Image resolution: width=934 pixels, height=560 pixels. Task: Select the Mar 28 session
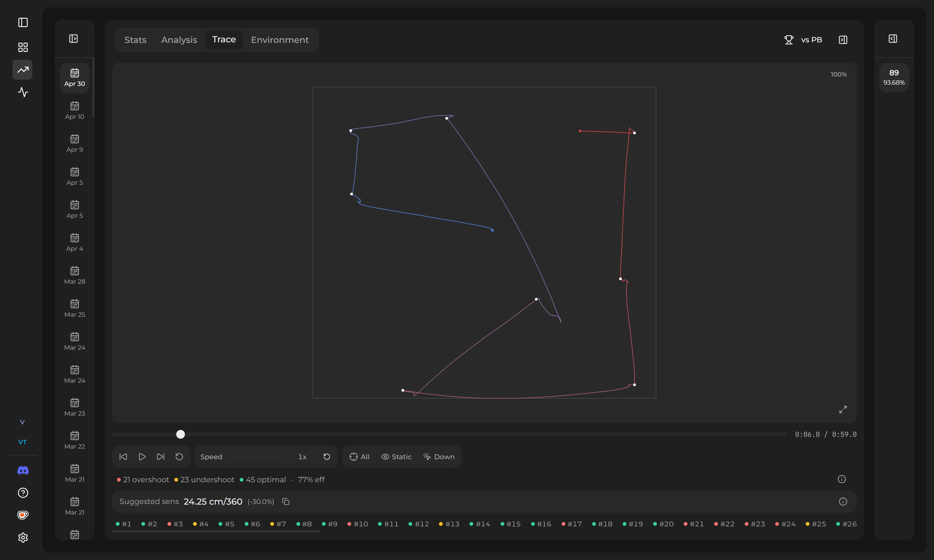click(x=75, y=275)
